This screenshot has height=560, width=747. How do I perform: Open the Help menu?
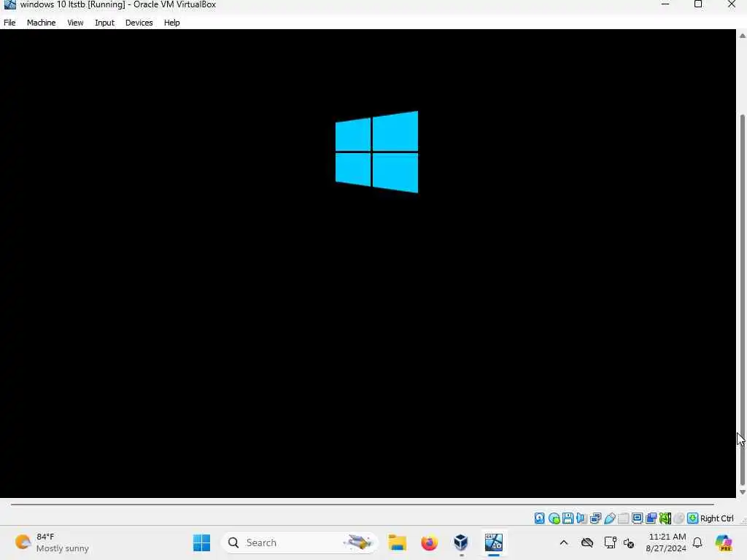coord(171,23)
